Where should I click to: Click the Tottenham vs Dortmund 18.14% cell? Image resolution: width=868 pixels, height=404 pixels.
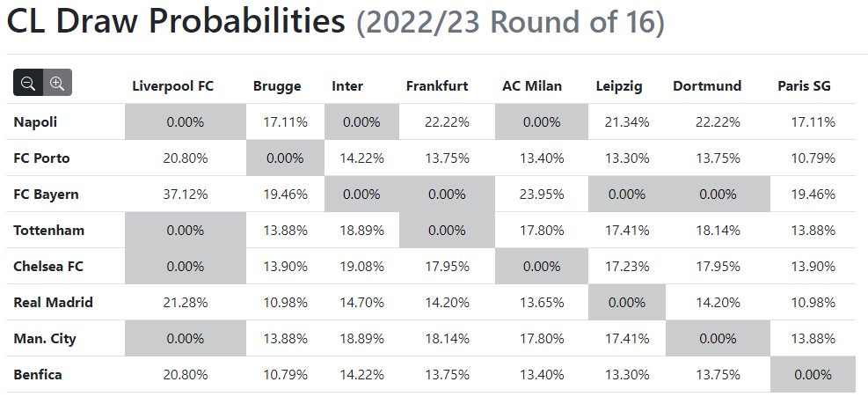coord(718,231)
